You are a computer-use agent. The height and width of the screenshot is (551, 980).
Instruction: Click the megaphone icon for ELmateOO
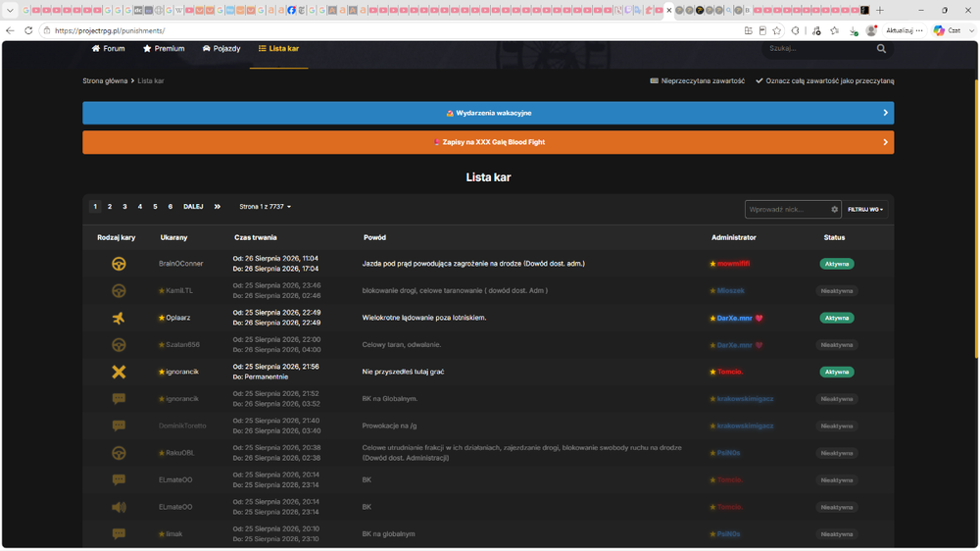119,507
